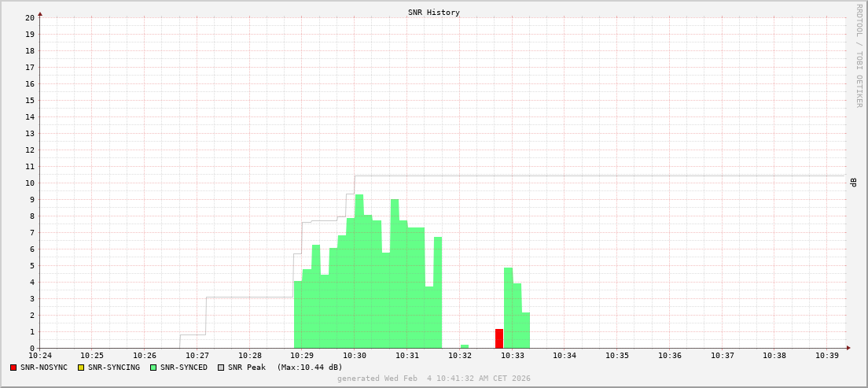Click the SNR History chart title

(434, 13)
